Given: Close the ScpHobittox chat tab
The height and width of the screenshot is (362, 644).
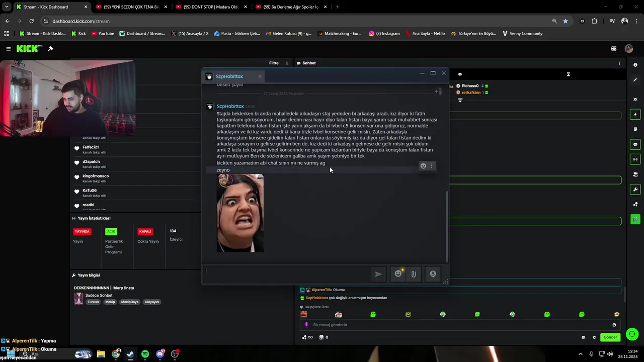Looking at the screenshot, I should tap(260, 76).
